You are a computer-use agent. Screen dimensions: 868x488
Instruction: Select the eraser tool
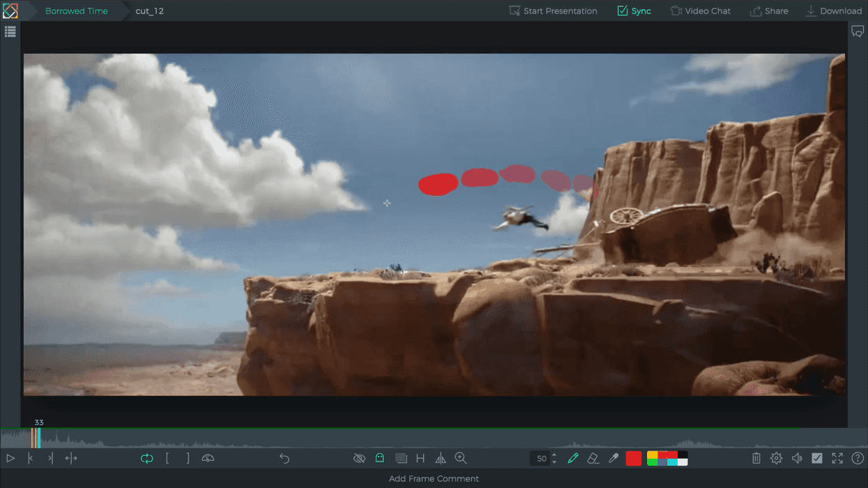[593, 459]
